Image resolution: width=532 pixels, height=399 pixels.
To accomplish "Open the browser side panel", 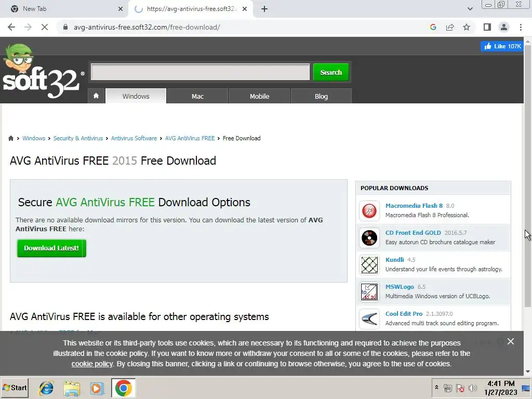I will 487,27.
